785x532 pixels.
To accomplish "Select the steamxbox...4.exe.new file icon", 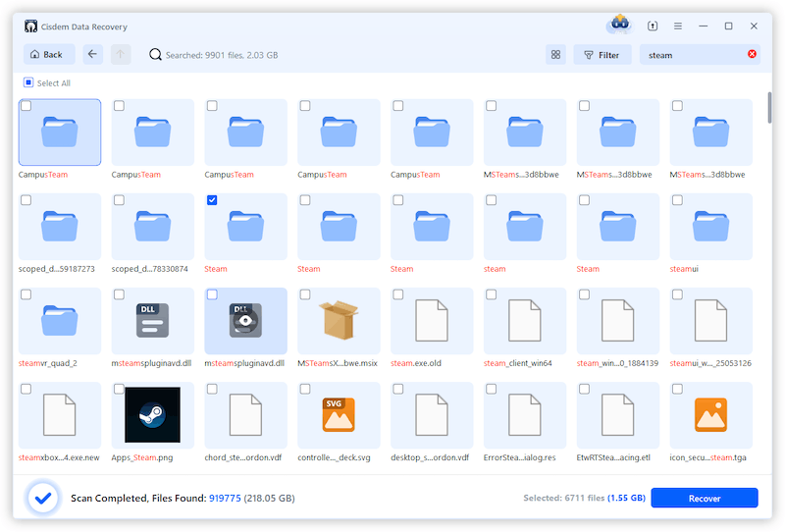I will point(60,415).
